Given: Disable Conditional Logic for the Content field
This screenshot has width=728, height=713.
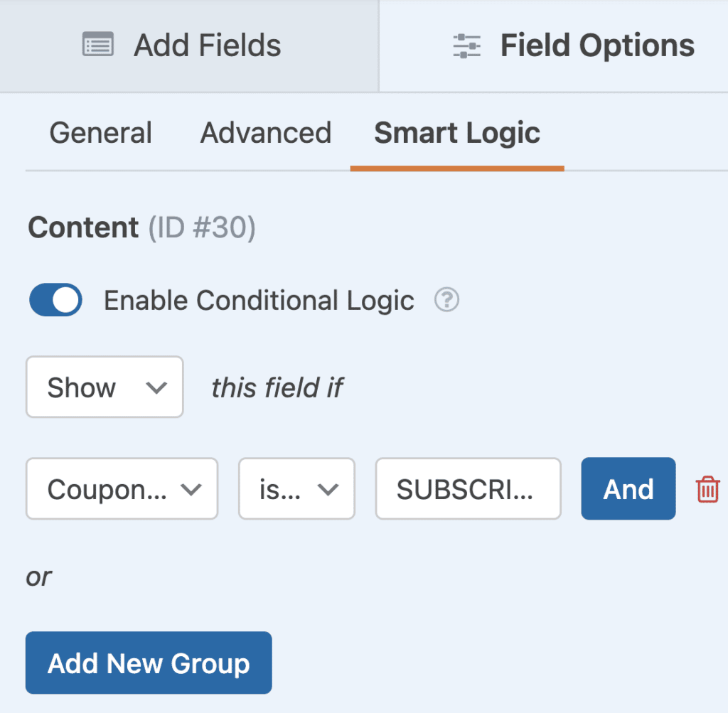Looking at the screenshot, I should [x=55, y=300].
